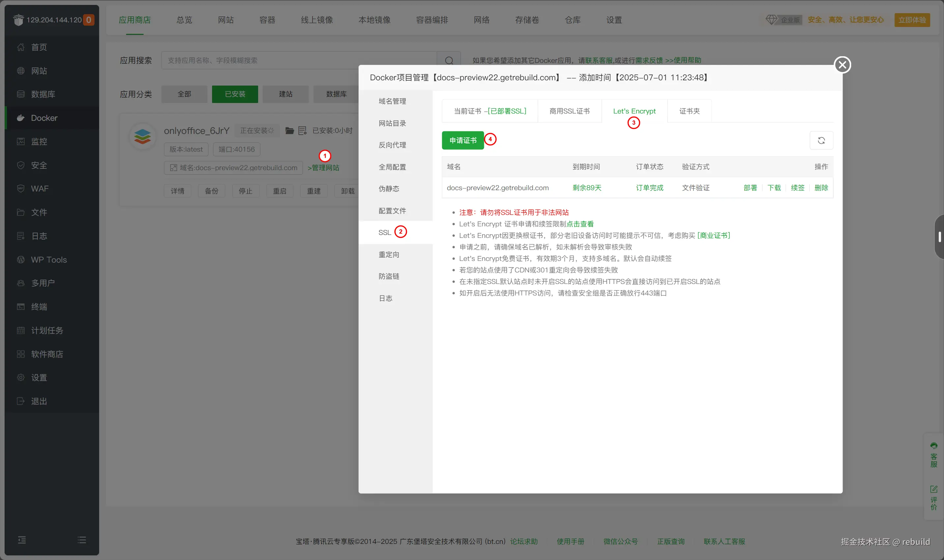Click 删除 link for the certificate row
This screenshot has height=560, width=944.
tap(821, 188)
